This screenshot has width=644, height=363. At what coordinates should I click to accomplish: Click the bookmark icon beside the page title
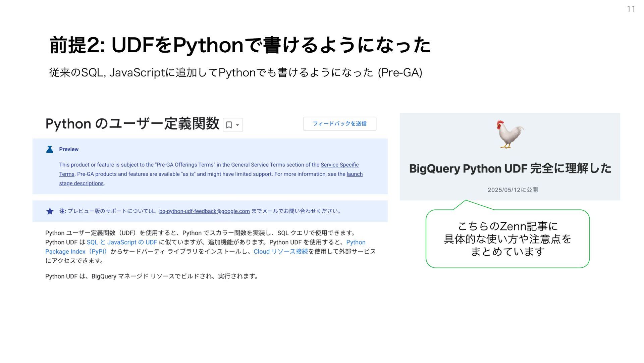pyautogui.click(x=229, y=125)
